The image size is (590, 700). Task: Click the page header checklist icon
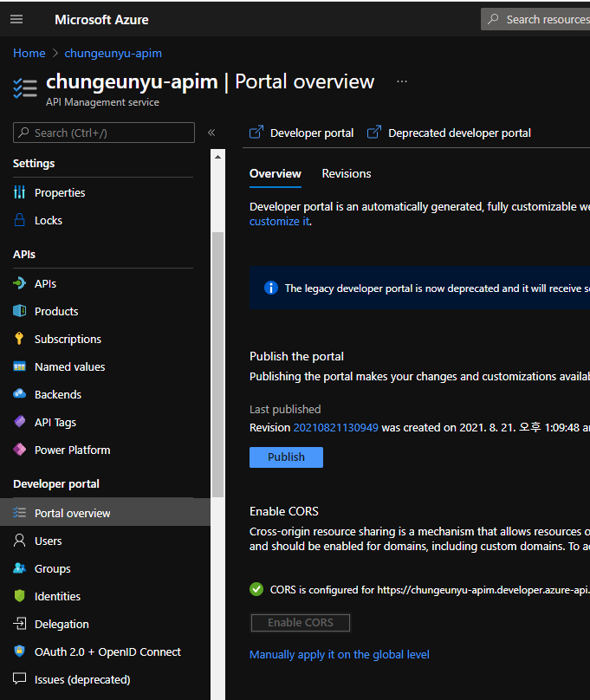(25, 88)
